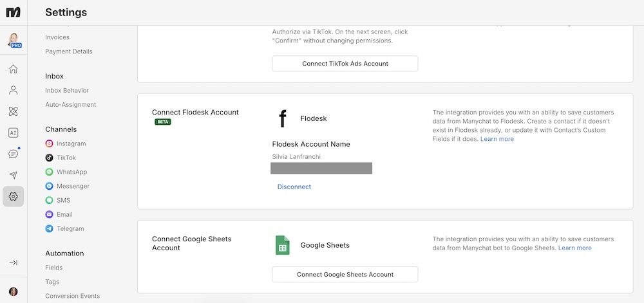Screen dimensions: 644x303
Task: Go to Inbox Behavior settings
Action: (67, 91)
